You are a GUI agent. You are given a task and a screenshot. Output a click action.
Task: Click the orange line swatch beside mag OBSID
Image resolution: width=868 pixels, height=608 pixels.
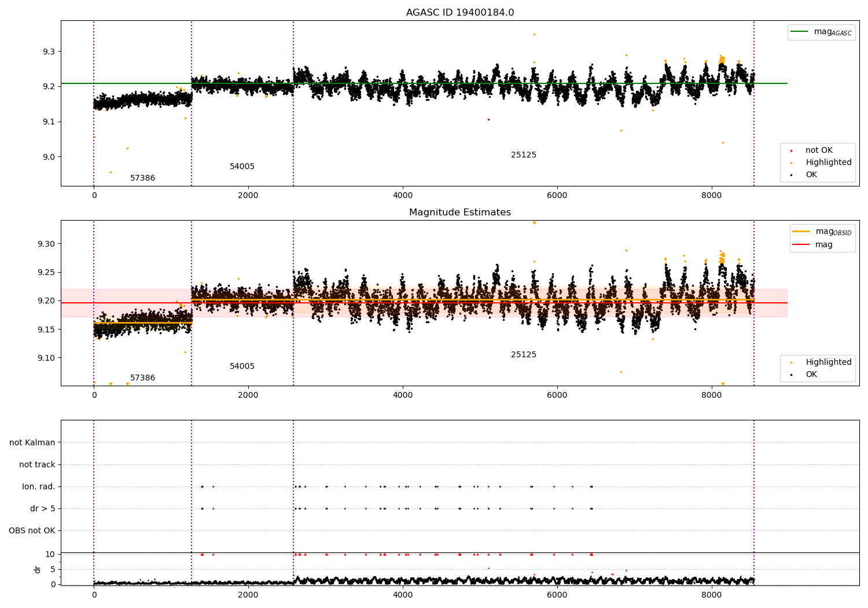801,232
